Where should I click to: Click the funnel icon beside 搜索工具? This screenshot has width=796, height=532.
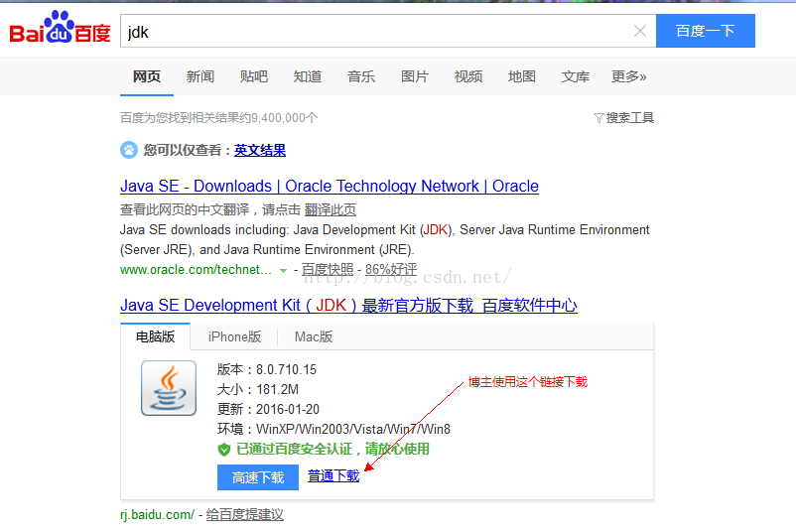pyautogui.click(x=598, y=118)
